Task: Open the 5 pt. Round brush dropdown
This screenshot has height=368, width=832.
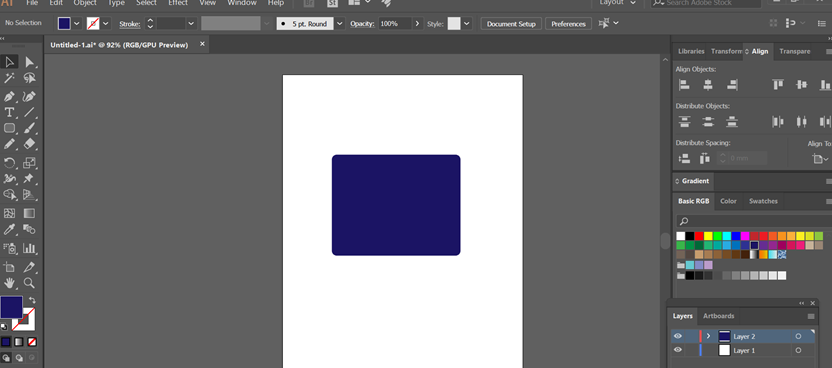Action: (340, 23)
